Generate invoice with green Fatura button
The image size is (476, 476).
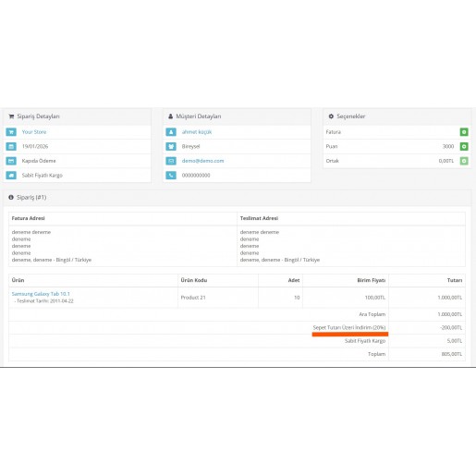(x=464, y=132)
